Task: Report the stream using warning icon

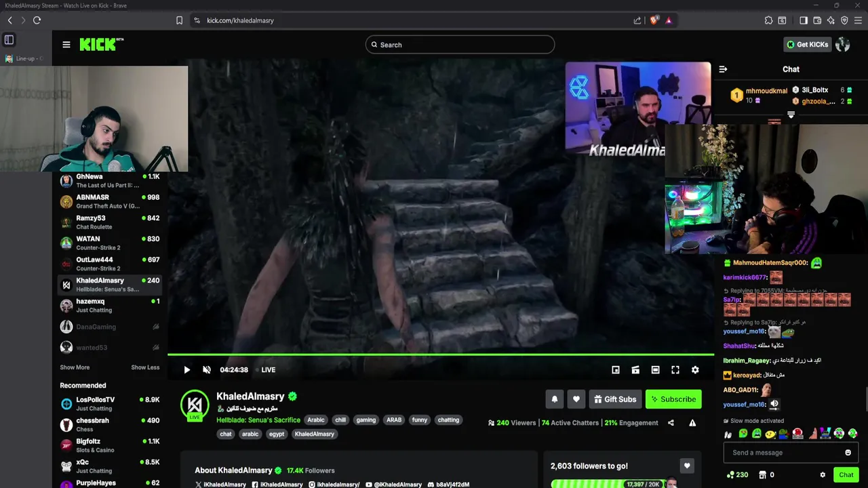Action: [692, 423]
